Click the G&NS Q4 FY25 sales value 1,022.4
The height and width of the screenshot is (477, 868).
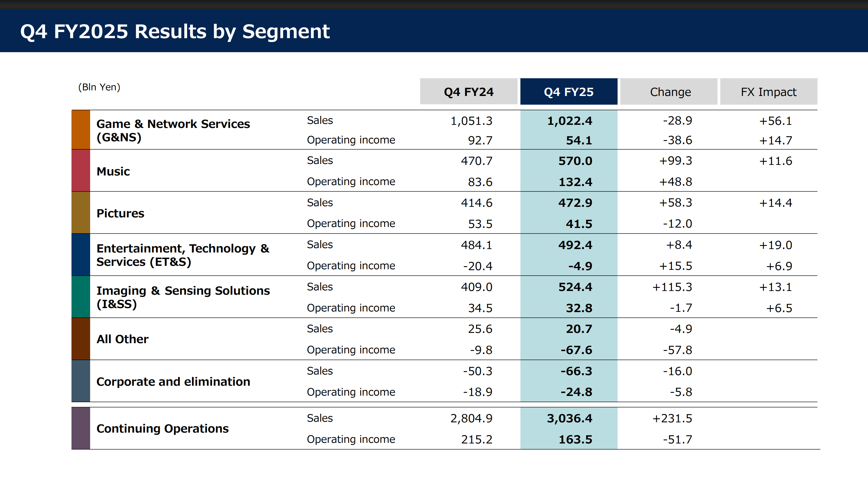(569, 121)
